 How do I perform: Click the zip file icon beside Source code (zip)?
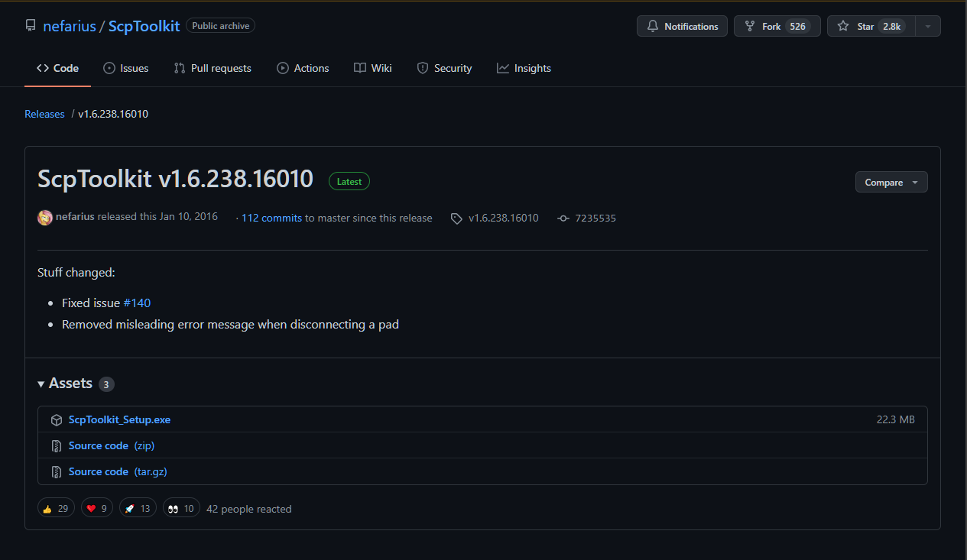click(x=56, y=446)
